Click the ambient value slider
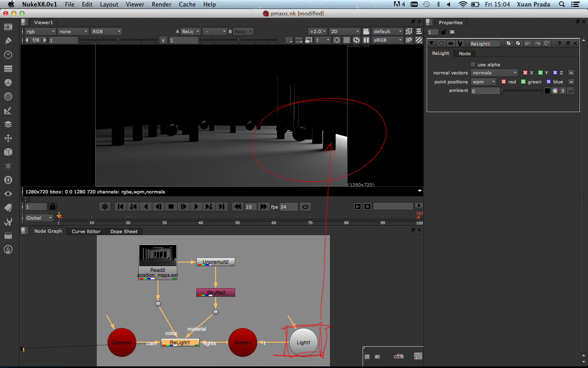The width and height of the screenshot is (588, 368). 522,90
